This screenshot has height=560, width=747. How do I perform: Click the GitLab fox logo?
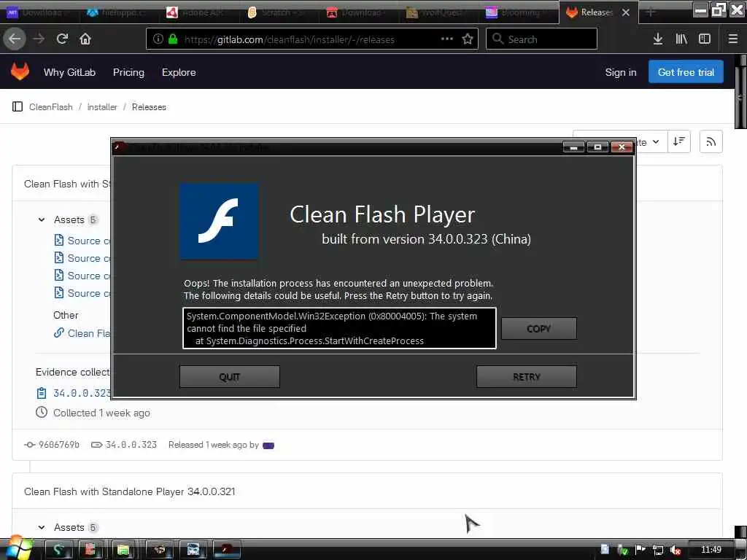(x=20, y=72)
